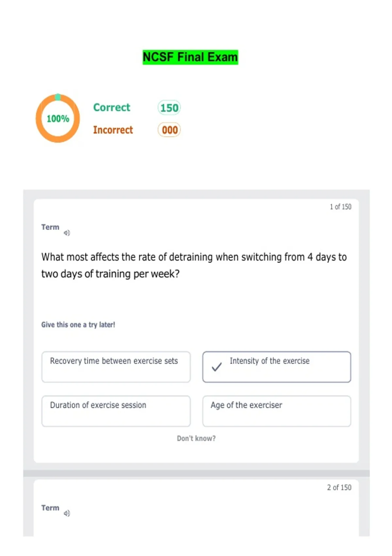This screenshot has width=392, height=556.
Task: Click the "Don't know?" link
Action: pos(196,438)
